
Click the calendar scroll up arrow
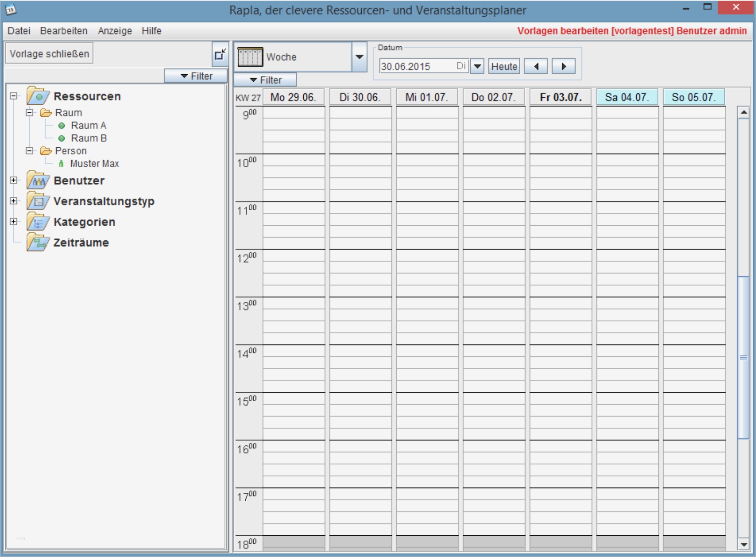pyautogui.click(x=743, y=112)
